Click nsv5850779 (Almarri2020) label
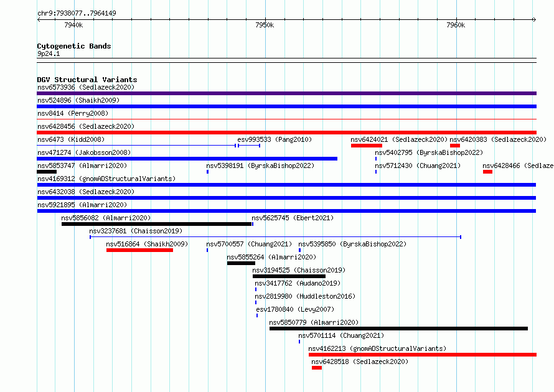 coord(314,322)
